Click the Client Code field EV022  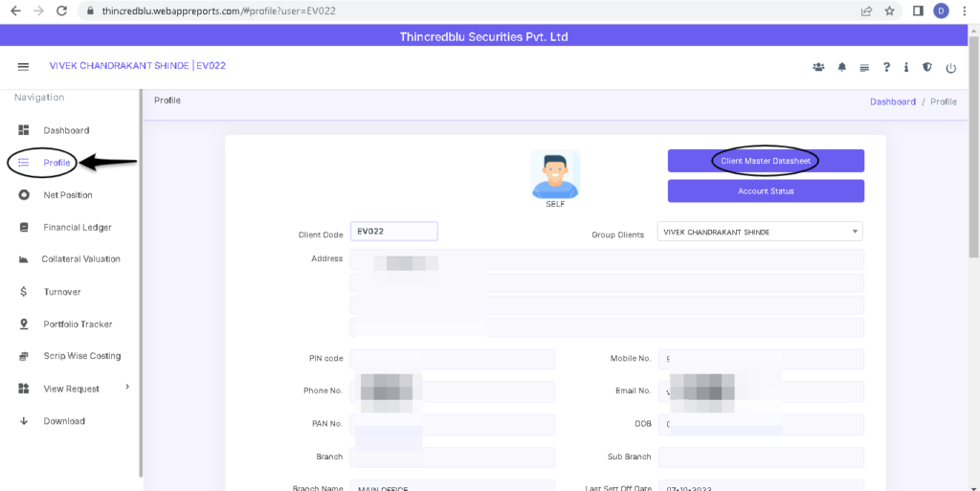[x=393, y=231]
